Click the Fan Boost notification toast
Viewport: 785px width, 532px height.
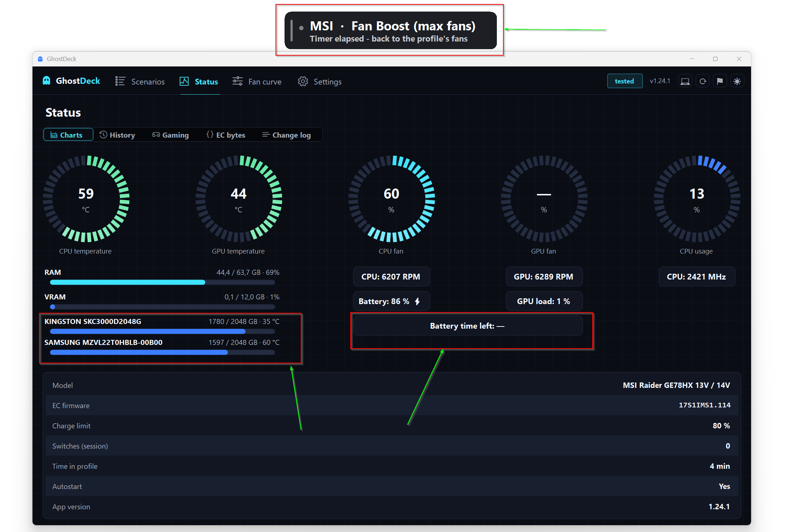tap(390, 30)
